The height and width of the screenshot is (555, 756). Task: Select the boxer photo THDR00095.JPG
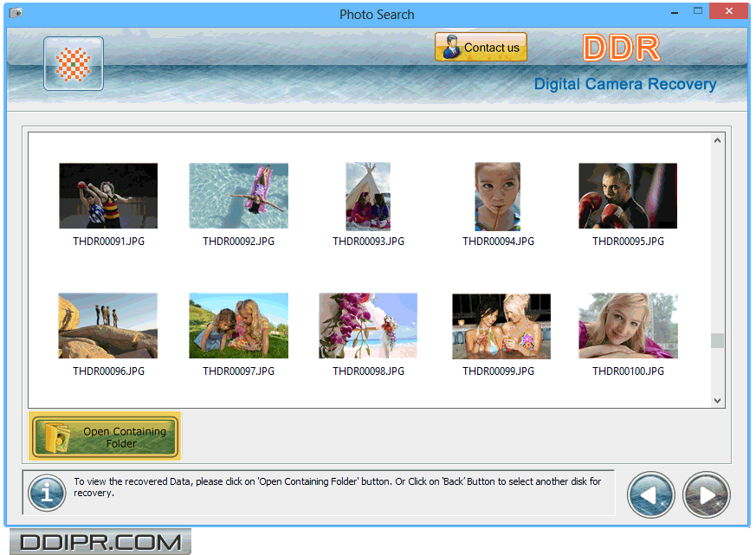(628, 197)
